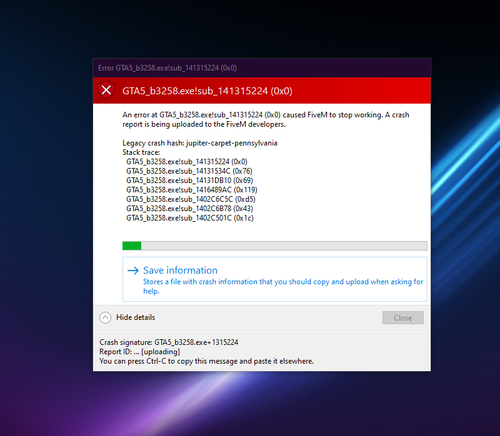The height and width of the screenshot is (436, 500).
Task: Click the green upload progress bar
Action: pyautogui.click(x=275, y=246)
